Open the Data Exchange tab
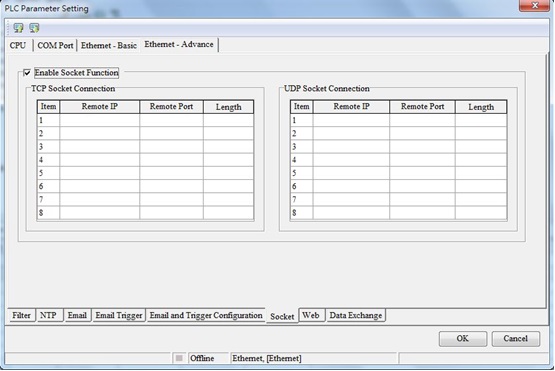Image resolution: width=555 pixels, height=371 pixels. pyautogui.click(x=356, y=315)
